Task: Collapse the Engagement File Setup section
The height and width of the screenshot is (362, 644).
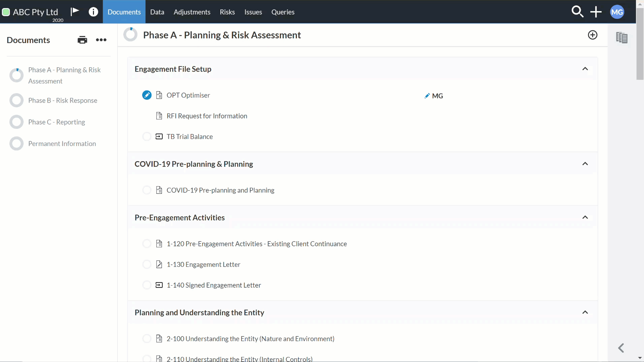Action: (x=585, y=69)
